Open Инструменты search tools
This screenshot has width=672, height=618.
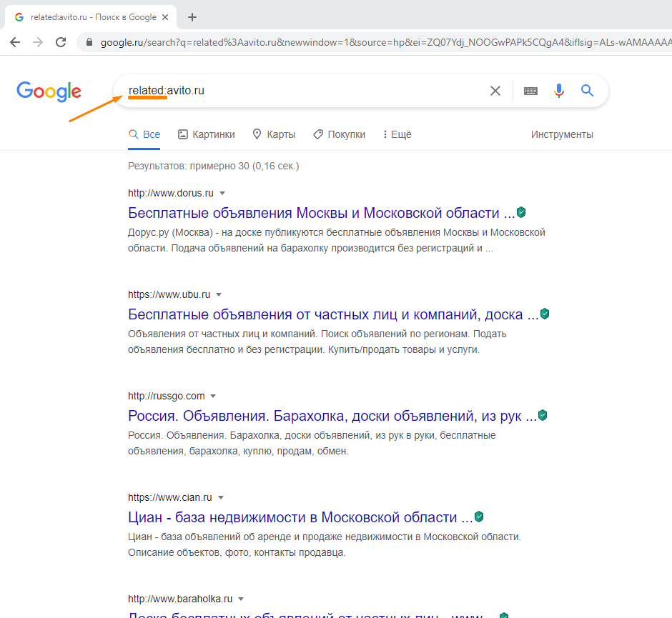pos(562,134)
